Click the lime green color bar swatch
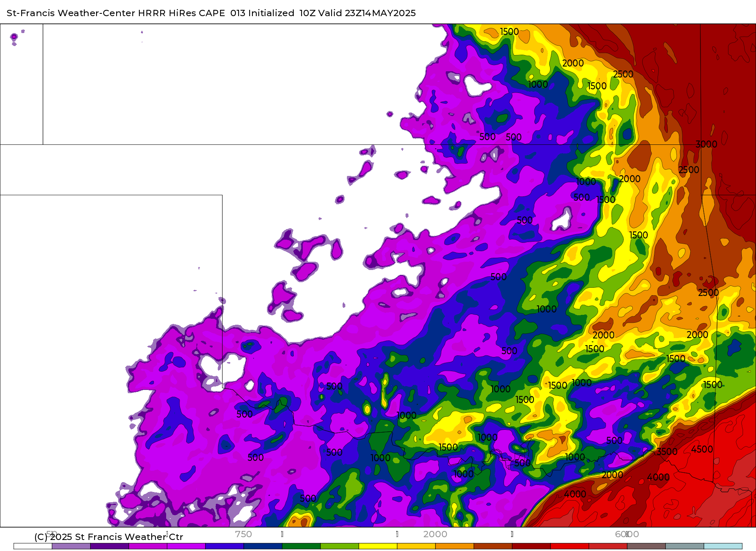The height and width of the screenshot is (551, 756). 339,546
